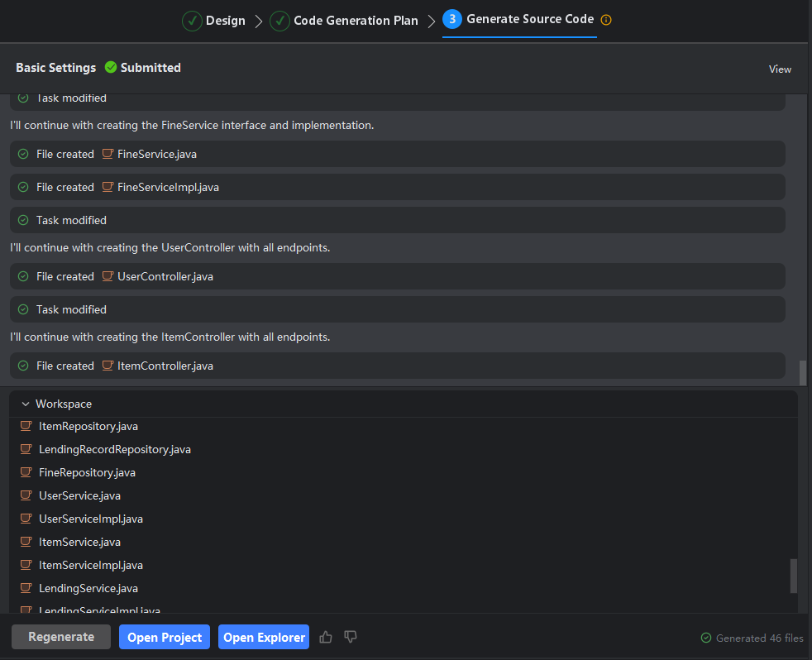Open LendingRecordRepository.java in the Workspace list
This screenshot has height=660, width=812.
[x=114, y=449]
